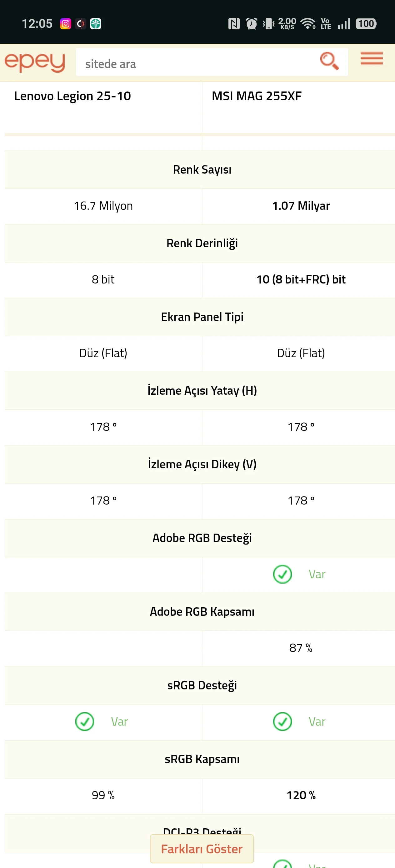Focus the sitede ara search field
Image resolution: width=395 pixels, height=868 pixels.
[197, 62]
